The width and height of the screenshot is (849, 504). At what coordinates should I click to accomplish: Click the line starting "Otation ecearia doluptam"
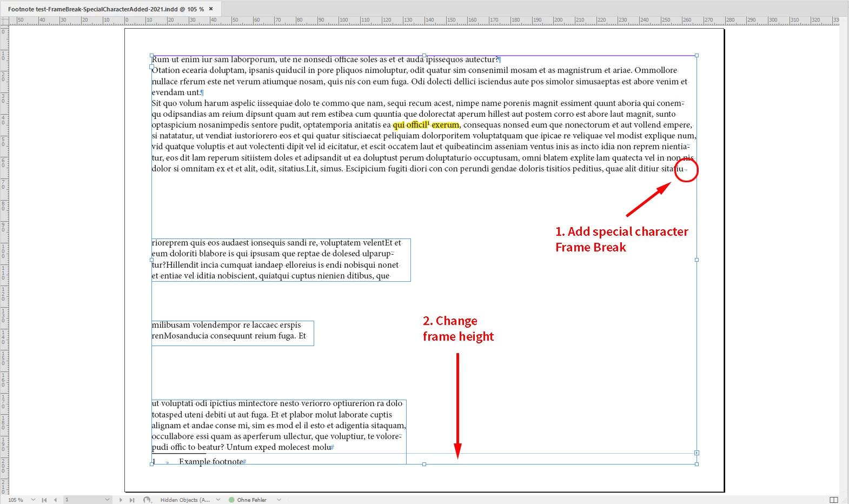(414, 70)
